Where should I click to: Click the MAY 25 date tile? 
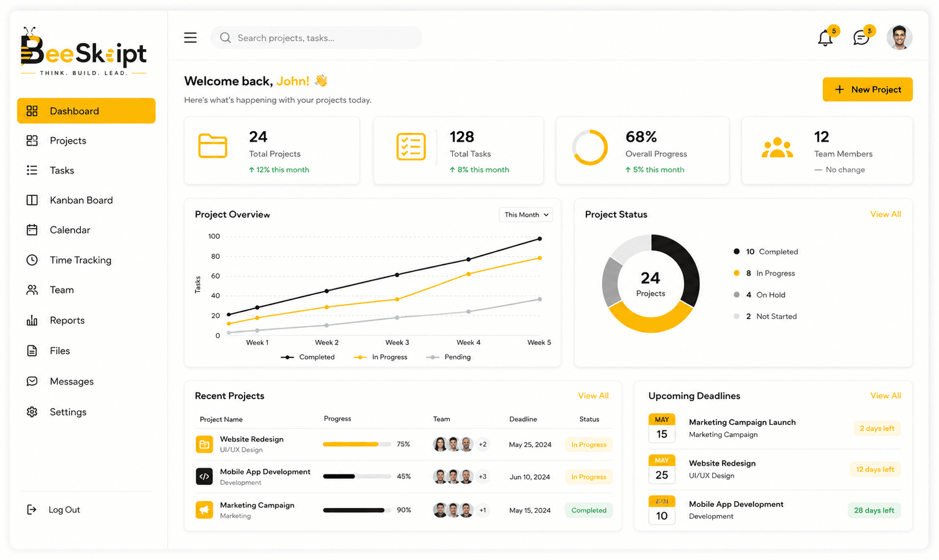pos(661,469)
